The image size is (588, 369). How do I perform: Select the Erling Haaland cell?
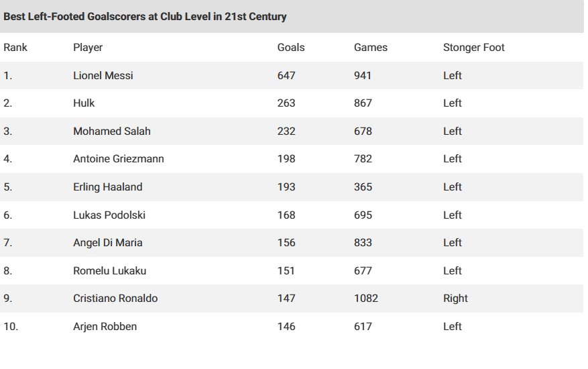click(108, 187)
